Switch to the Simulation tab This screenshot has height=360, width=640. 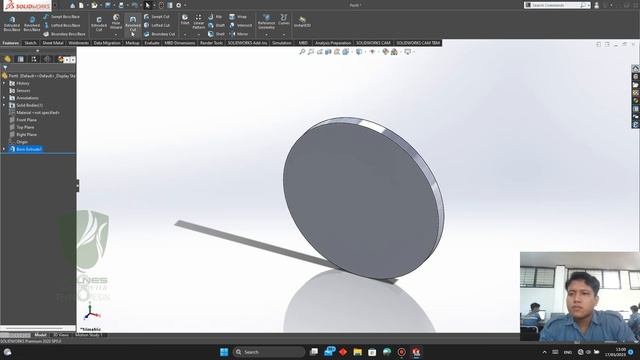point(282,43)
